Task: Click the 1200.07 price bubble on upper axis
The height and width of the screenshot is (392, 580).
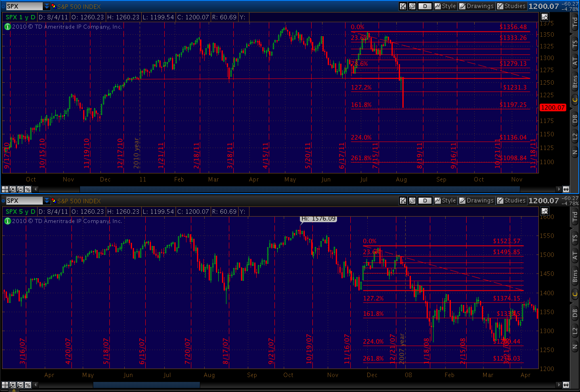Action: (x=553, y=107)
